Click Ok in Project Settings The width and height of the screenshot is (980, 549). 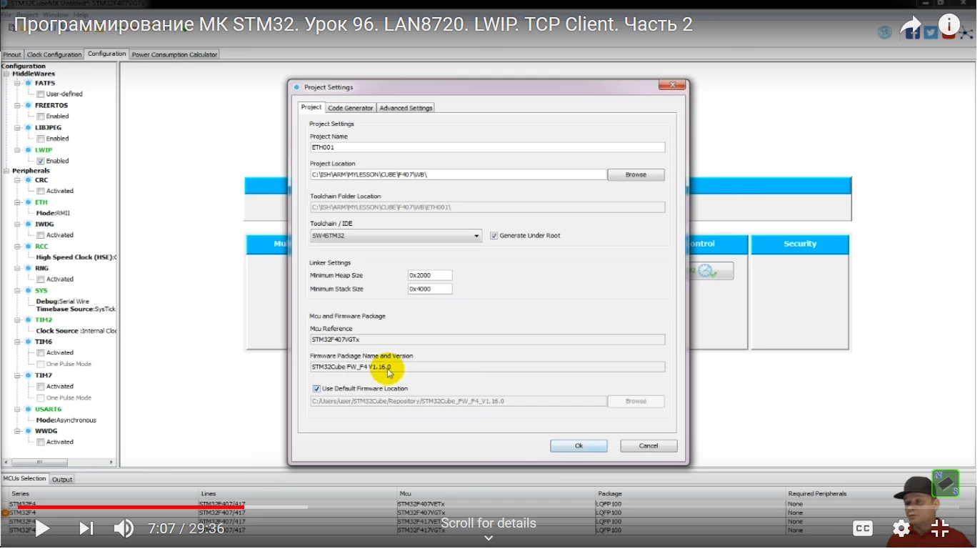[x=579, y=446]
